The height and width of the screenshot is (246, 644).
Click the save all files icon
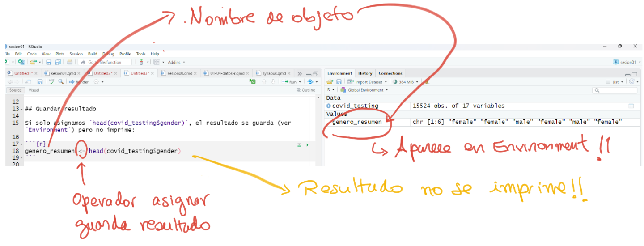[58, 62]
